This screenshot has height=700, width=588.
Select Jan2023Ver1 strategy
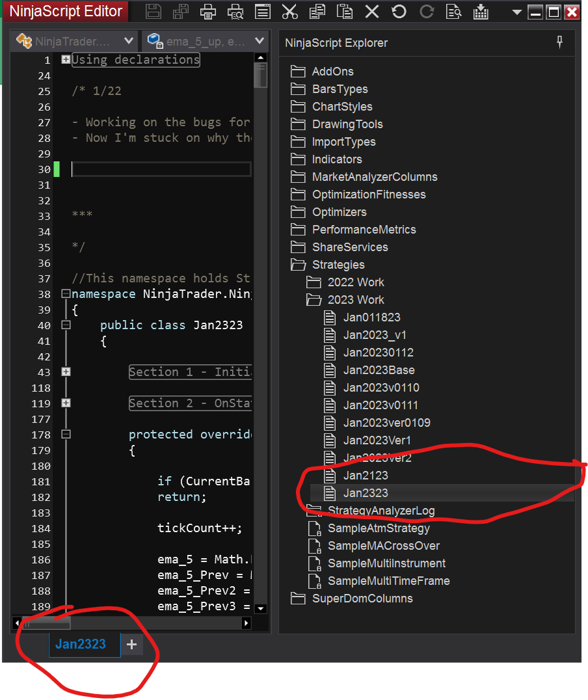(x=377, y=440)
